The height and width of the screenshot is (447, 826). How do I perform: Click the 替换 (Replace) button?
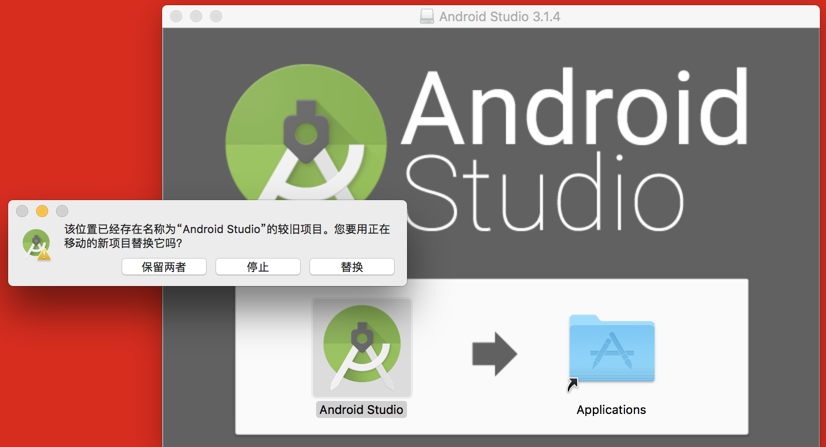352,266
